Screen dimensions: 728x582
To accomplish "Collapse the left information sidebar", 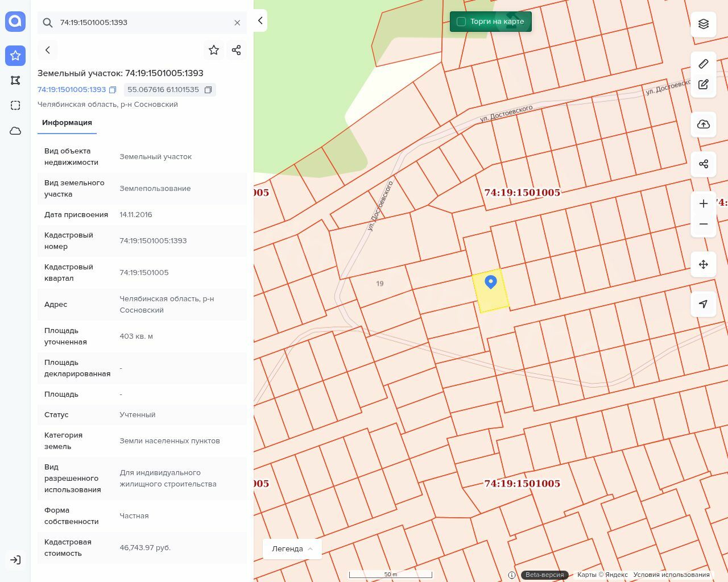I will (x=260, y=20).
